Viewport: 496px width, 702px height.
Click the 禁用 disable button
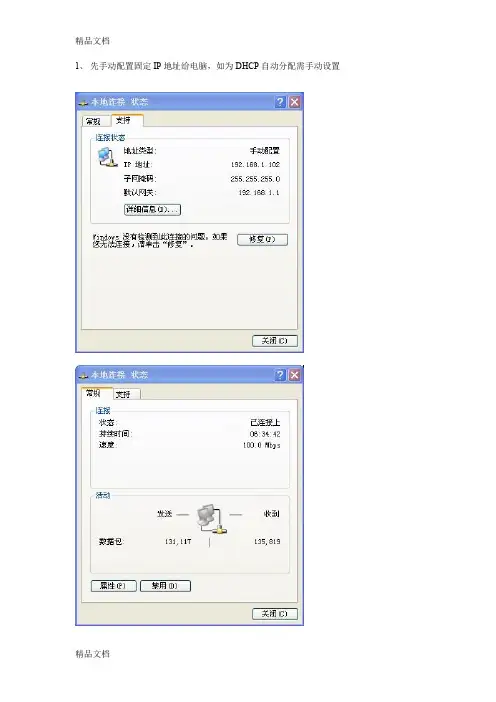click(166, 586)
